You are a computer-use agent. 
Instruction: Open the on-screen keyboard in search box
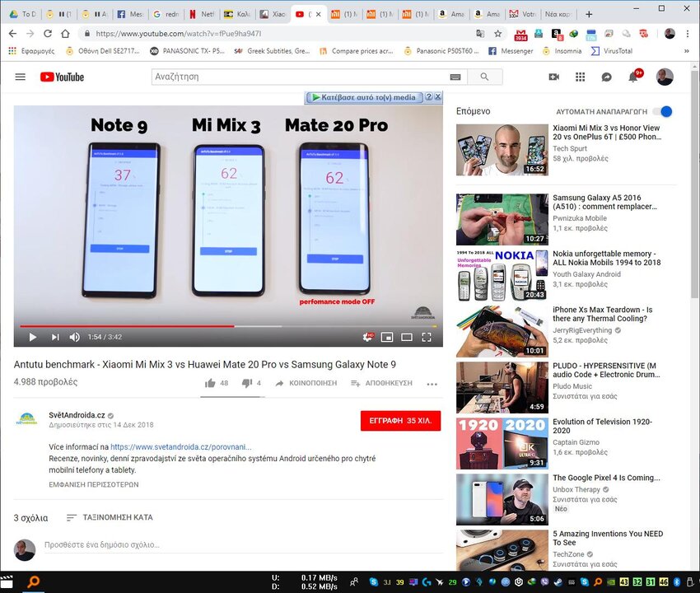tap(455, 77)
